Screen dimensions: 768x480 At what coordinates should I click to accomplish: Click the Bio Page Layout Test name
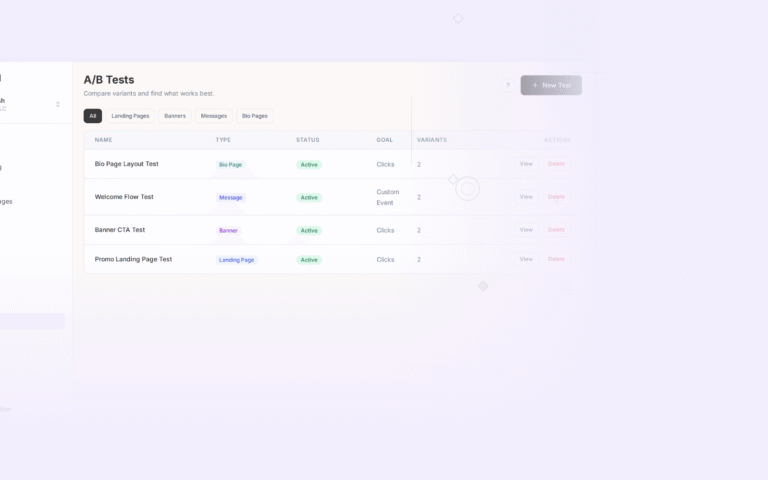126,164
